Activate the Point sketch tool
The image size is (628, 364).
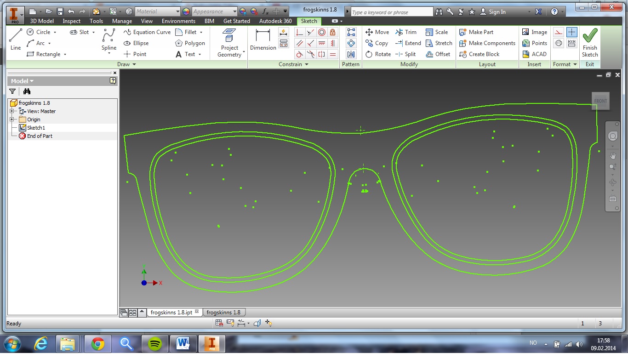pyautogui.click(x=135, y=54)
